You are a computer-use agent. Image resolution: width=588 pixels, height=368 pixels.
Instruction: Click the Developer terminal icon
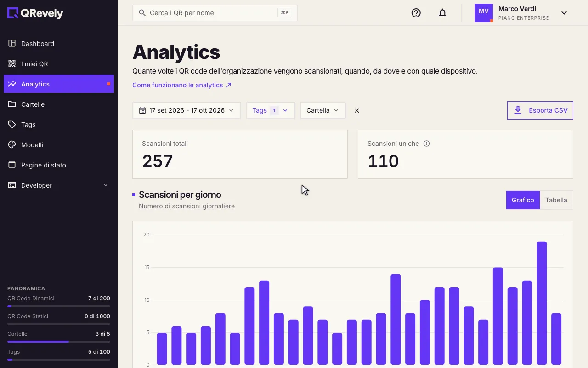pos(12,185)
